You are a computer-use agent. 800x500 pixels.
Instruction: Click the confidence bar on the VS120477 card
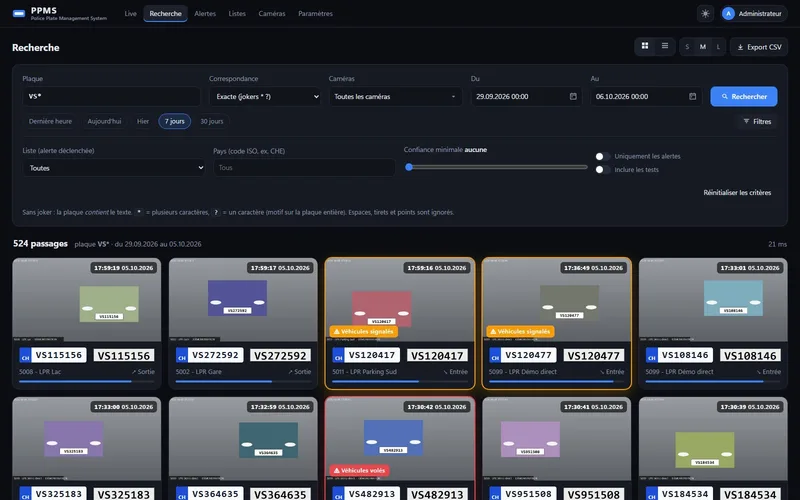coord(557,381)
